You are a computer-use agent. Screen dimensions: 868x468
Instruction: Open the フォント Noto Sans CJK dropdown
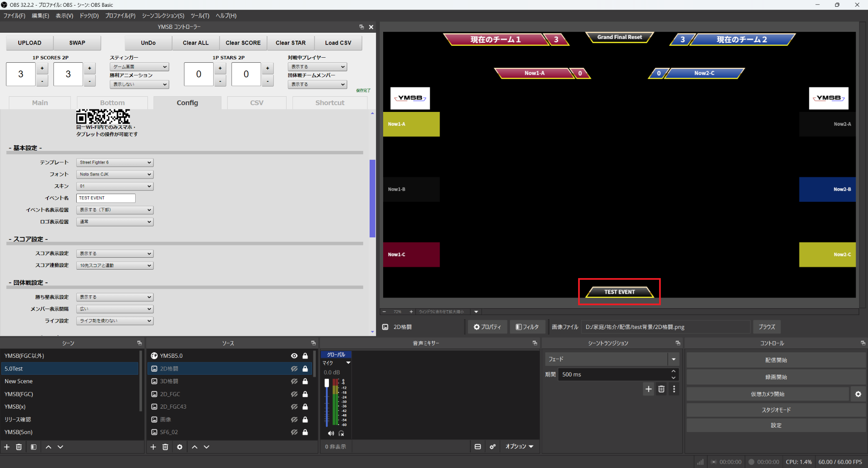(115, 174)
